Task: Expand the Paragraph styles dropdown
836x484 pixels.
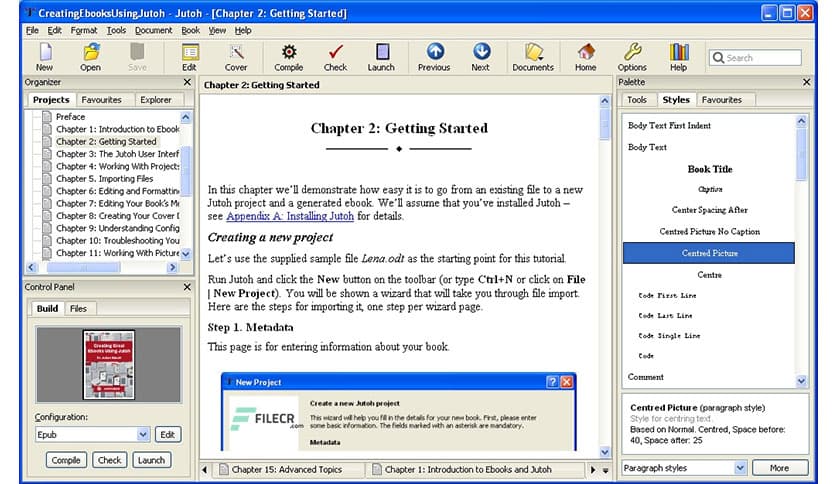Action: click(x=740, y=467)
